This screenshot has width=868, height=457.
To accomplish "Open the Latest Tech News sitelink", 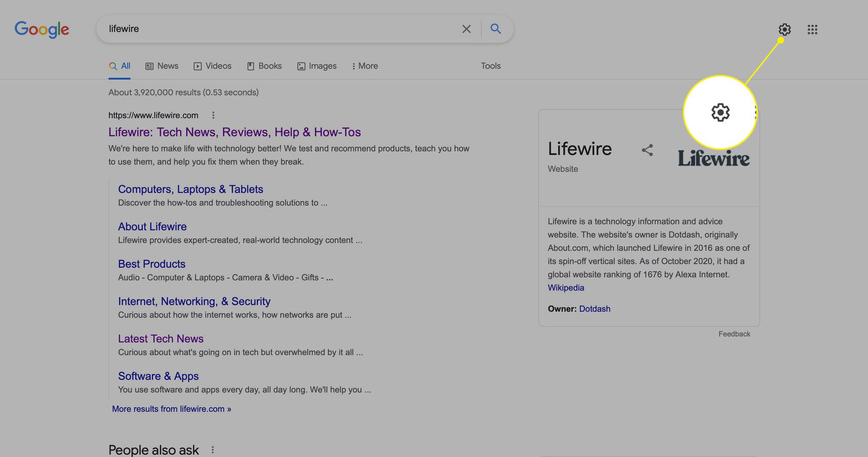I will [161, 339].
